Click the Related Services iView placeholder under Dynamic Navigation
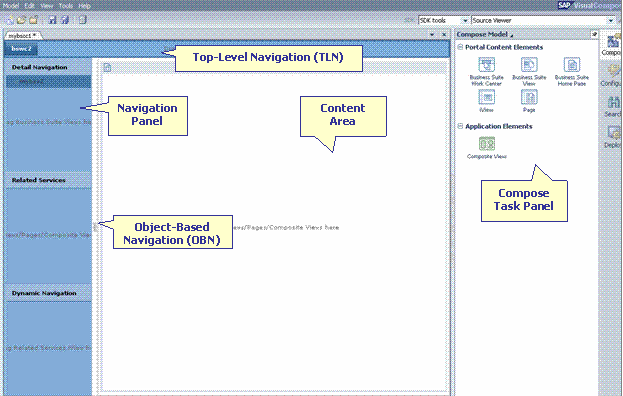This screenshot has height=396, width=623. pyautogui.click(x=49, y=348)
